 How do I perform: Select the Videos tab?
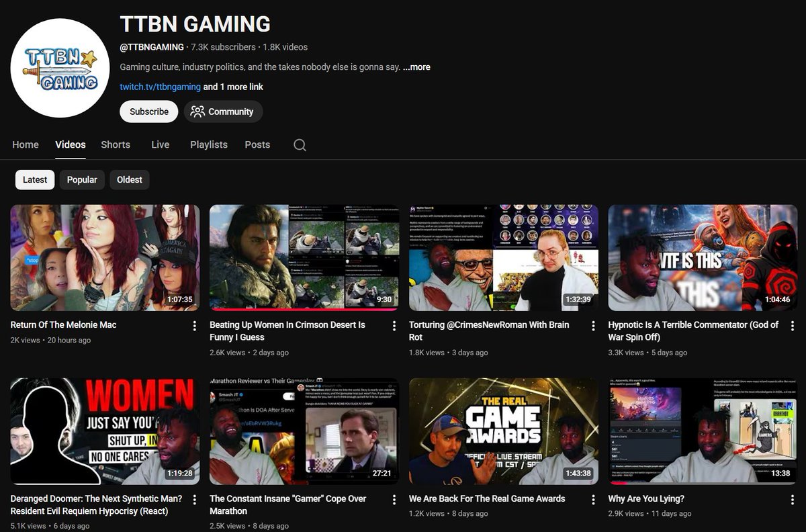(71, 144)
